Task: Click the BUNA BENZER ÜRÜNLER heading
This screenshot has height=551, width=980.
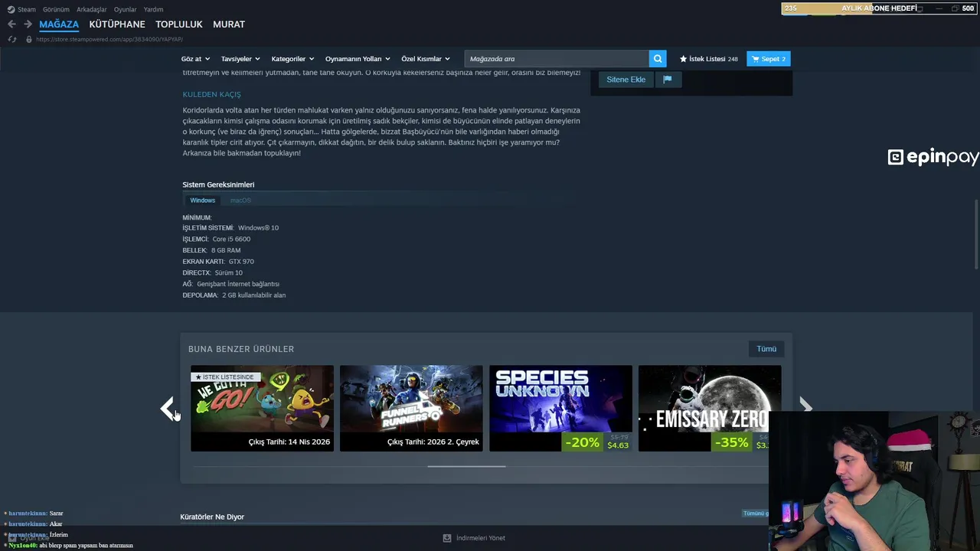Action: [241, 349]
